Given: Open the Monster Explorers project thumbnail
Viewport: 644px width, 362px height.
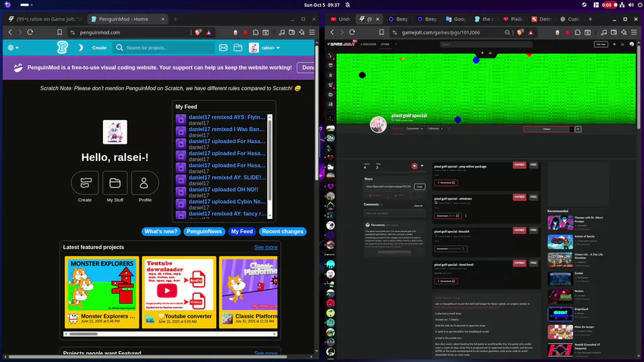Looking at the screenshot, I should [102, 284].
